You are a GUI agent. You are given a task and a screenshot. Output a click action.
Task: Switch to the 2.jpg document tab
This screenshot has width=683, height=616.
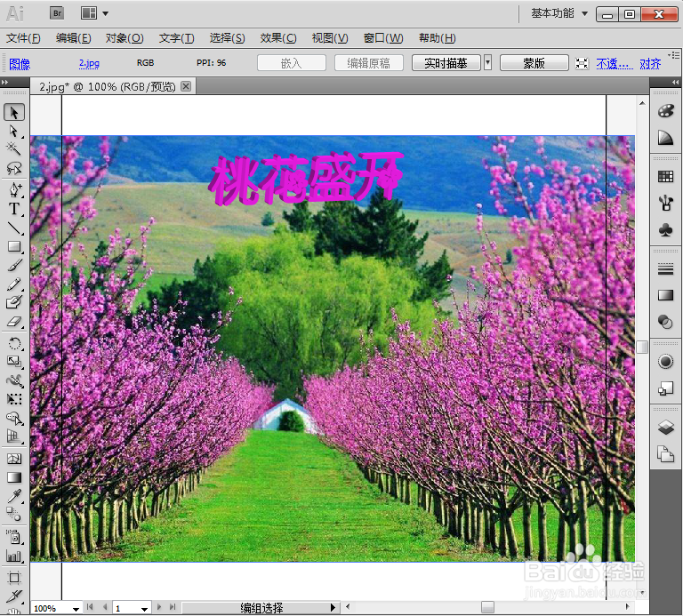click(107, 86)
